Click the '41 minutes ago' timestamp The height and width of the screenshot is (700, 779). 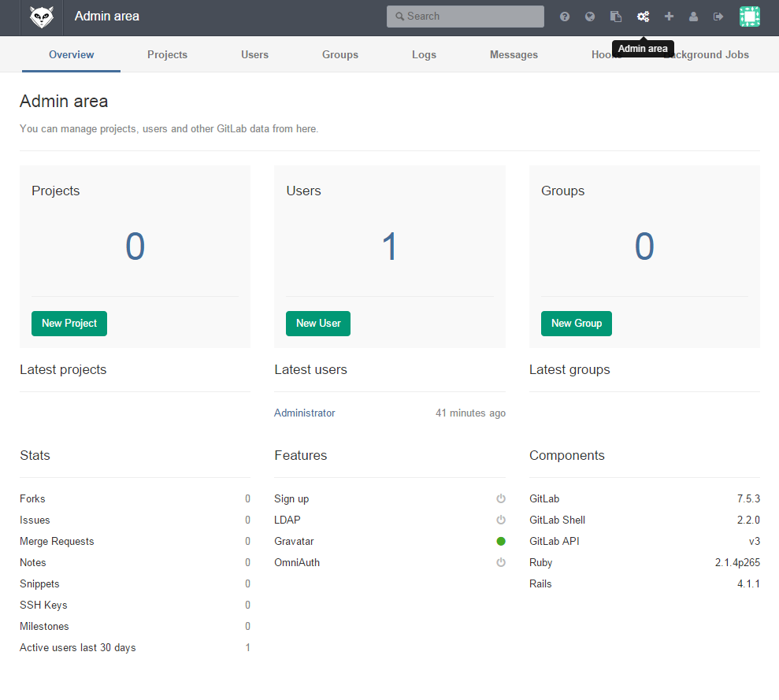tap(470, 413)
